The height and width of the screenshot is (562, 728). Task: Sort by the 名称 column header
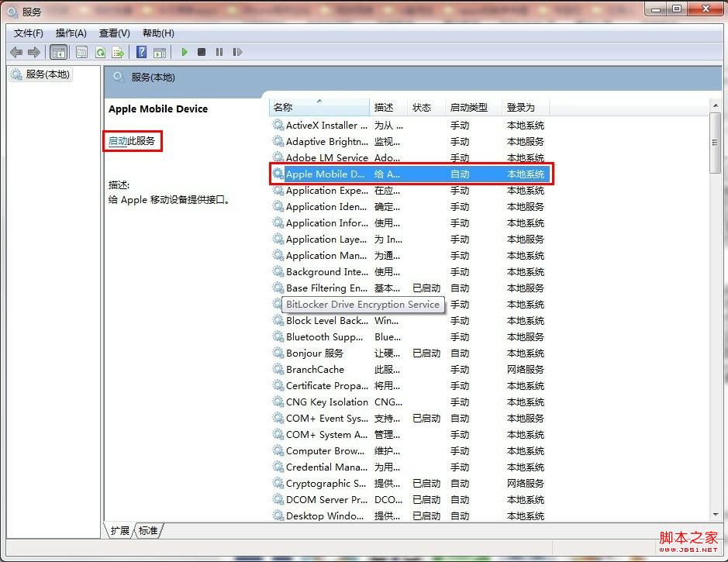319,107
